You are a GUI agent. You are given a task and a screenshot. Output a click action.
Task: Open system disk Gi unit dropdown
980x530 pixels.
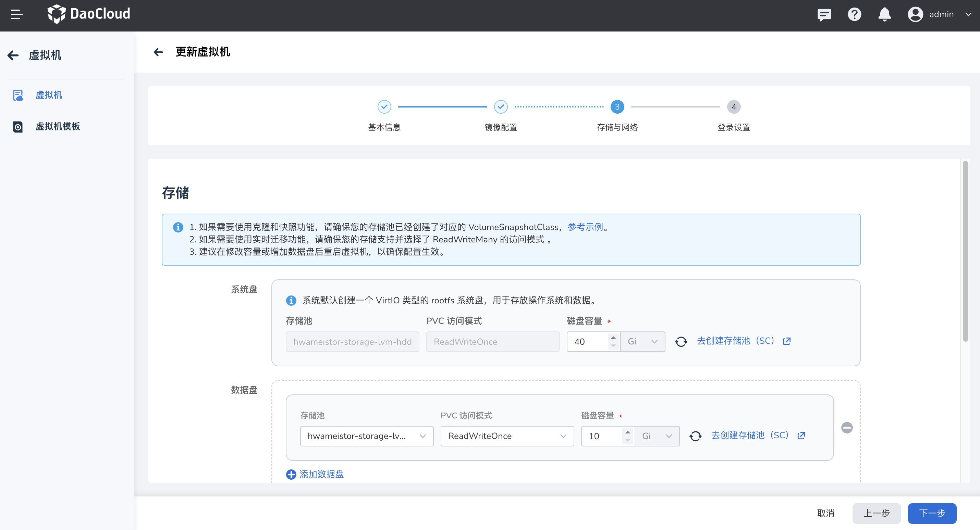click(642, 341)
